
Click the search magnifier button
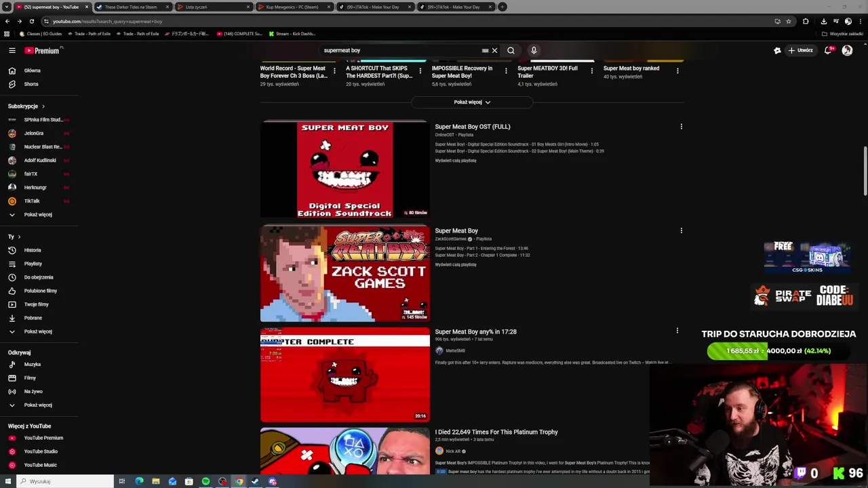click(x=511, y=50)
